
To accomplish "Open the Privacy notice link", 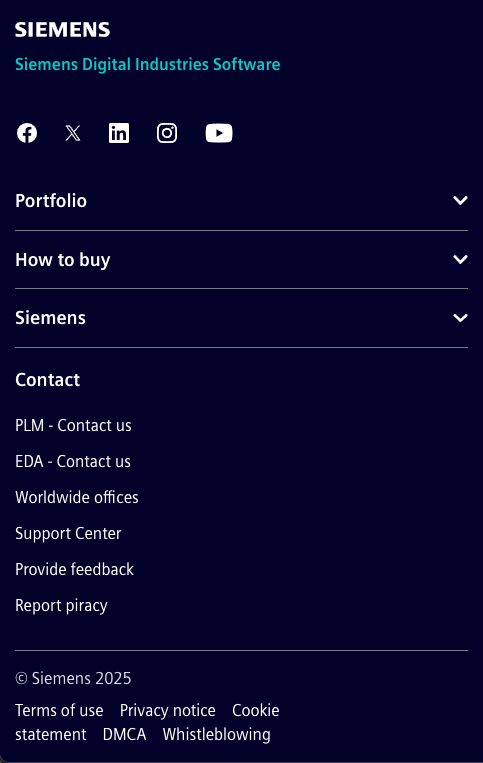I will coord(168,710).
